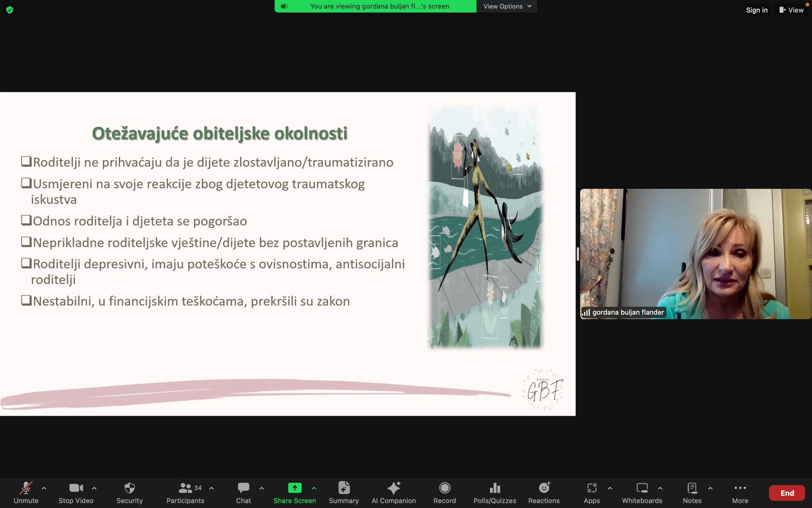Click the Sign in button
This screenshot has height=508, width=812.
[x=757, y=10]
